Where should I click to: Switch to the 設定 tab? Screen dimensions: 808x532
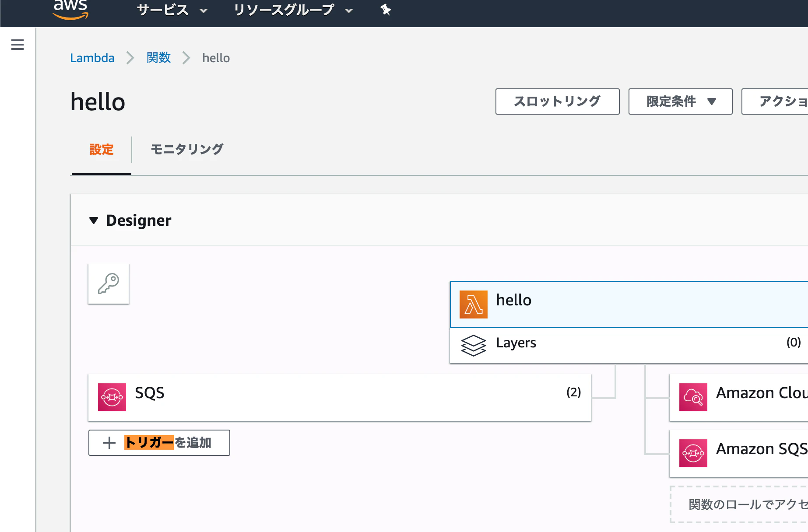(x=102, y=150)
